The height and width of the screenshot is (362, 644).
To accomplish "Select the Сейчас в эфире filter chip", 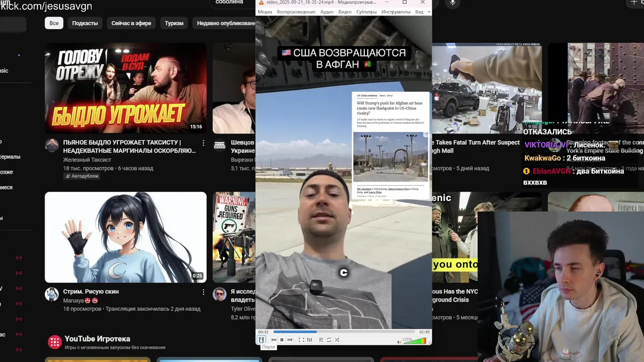I will point(131,23).
